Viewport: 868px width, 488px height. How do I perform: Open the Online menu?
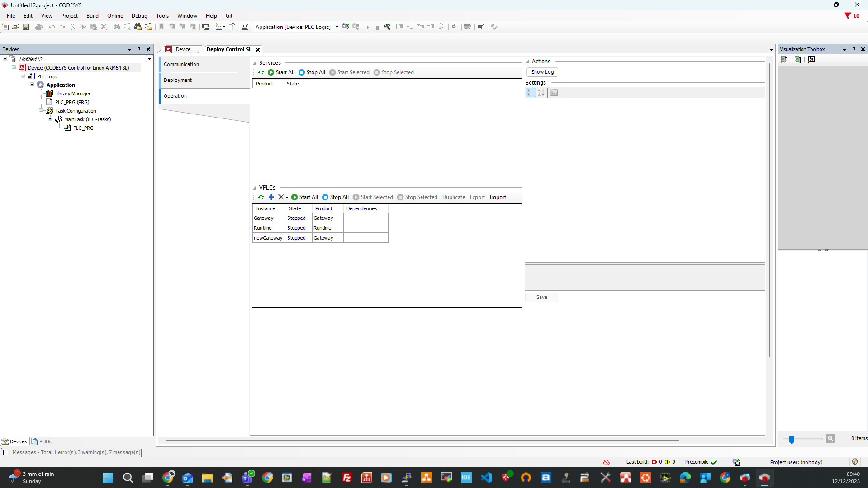(115, 16)
